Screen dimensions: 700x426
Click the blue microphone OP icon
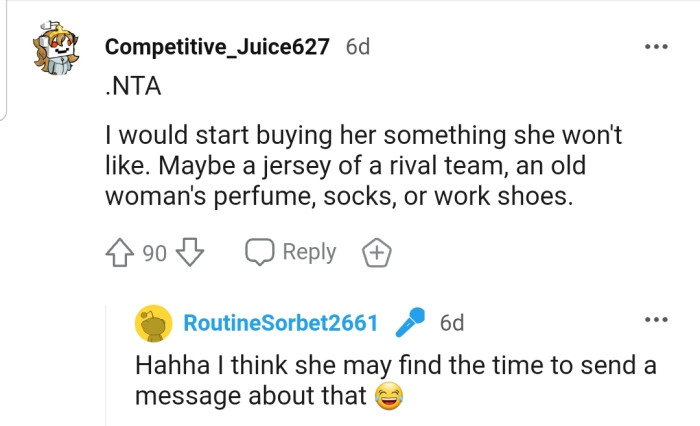410,323
